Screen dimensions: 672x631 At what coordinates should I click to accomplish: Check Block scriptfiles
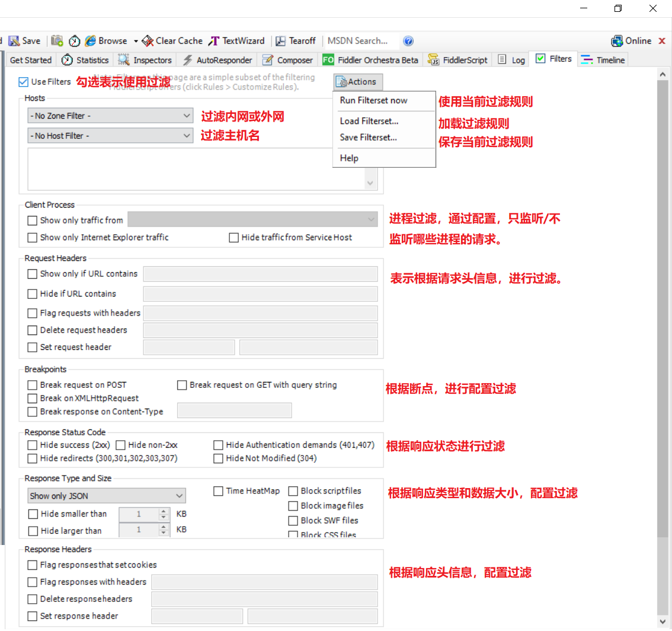(293, 491)
